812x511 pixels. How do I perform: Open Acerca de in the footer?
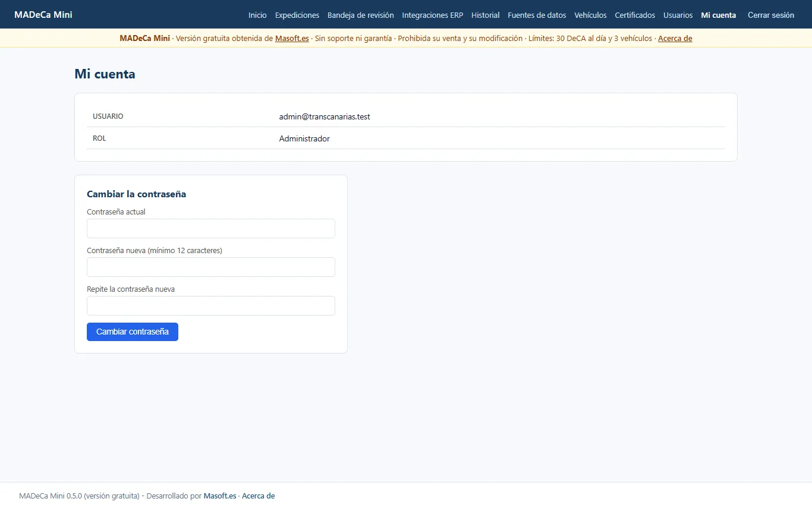[x=258, y=496]
